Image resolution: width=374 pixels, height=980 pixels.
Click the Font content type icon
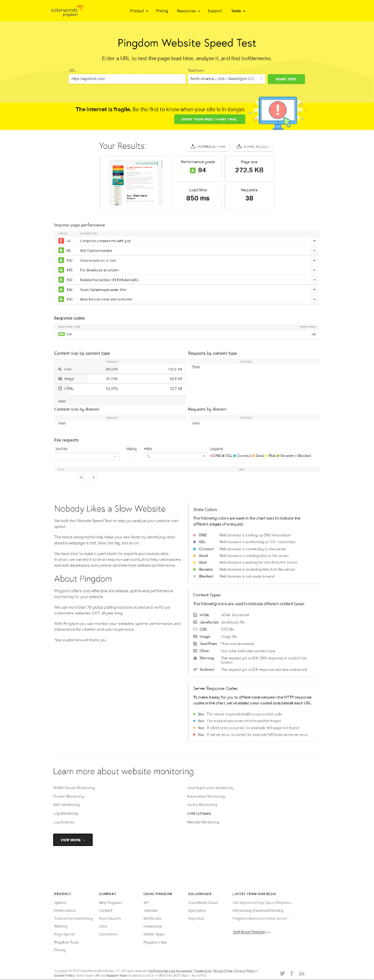pyautogui.click(x=60, y=369)
